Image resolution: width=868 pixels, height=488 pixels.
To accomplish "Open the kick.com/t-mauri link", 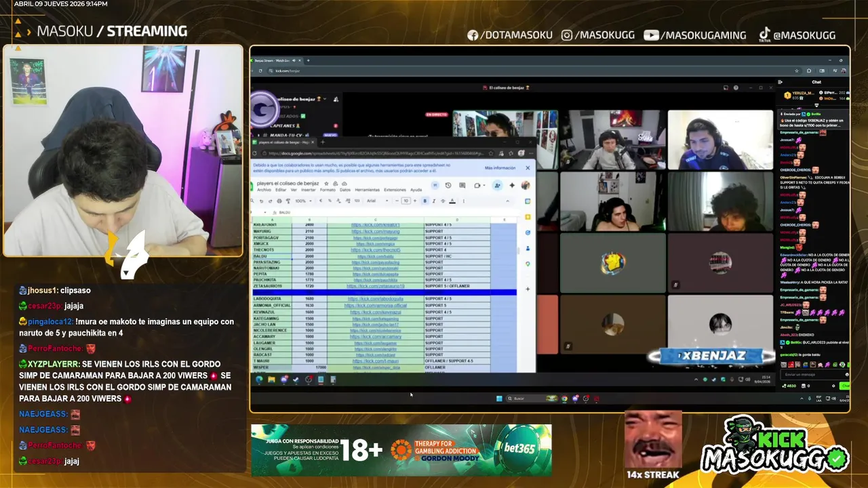I will pyautogui.click(x=376, y=361).
